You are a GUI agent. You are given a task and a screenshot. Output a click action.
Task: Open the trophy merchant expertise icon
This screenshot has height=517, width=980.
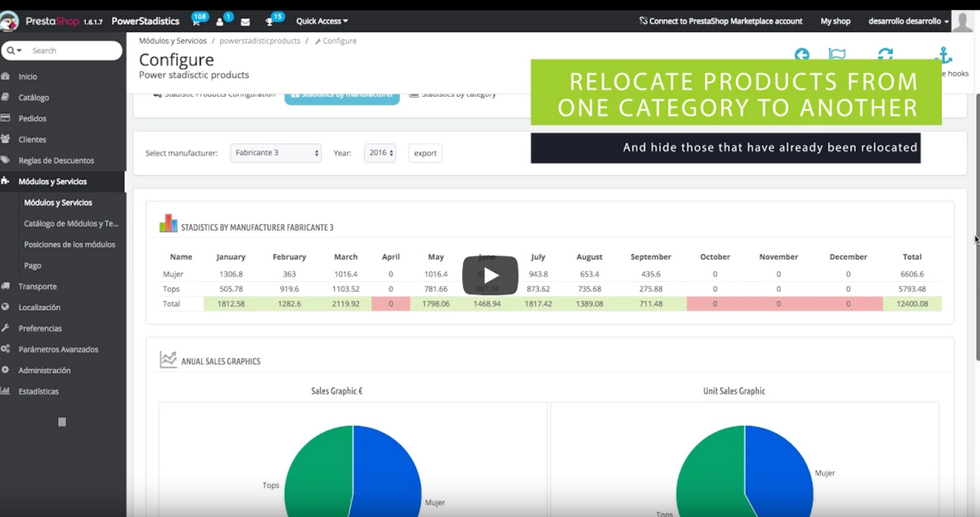tap(270, 22)
